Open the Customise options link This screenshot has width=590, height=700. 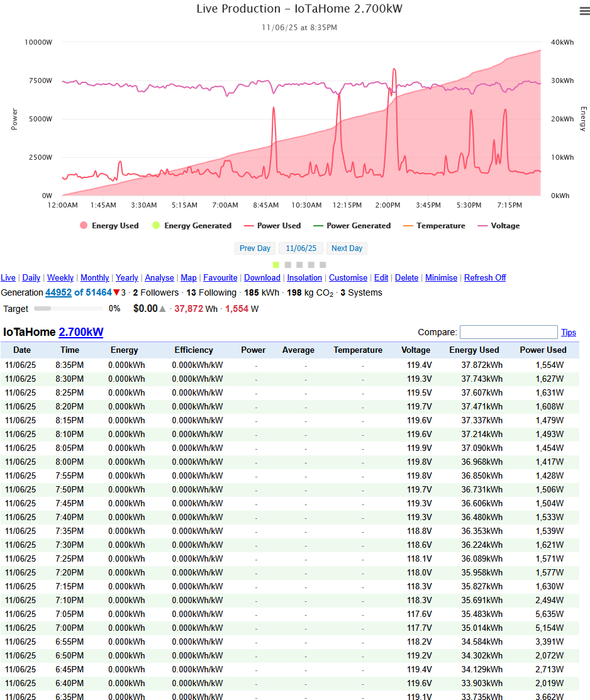348,278
